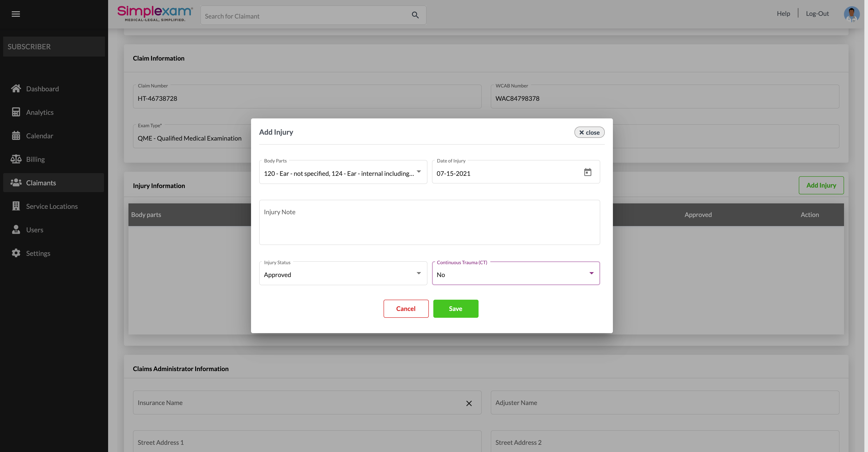Viewport: 868px width, 452px height.
Task: Open Analytics in the sidebar
Action: (40, 112)
